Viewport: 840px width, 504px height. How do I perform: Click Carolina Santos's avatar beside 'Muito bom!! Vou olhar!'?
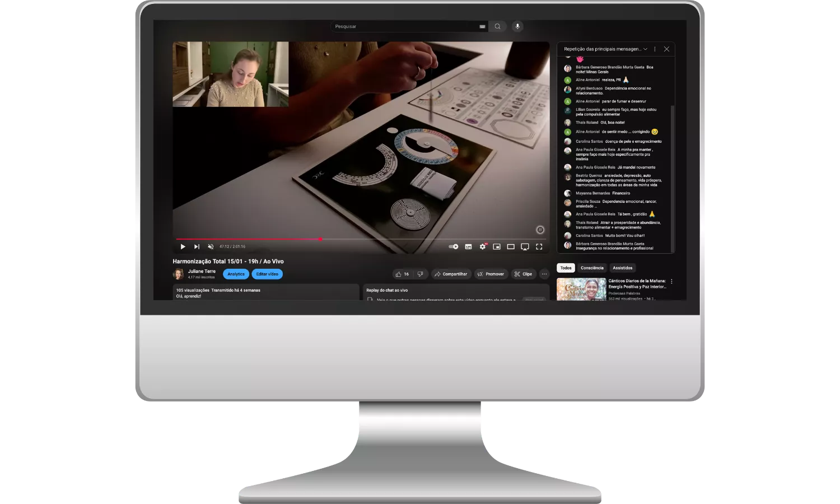567,236
